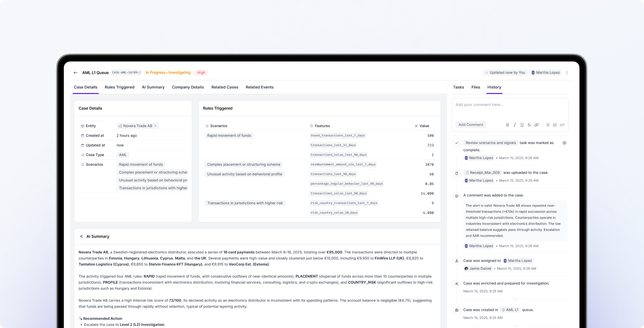Insert a code block in comment

[x=562, y=125]
